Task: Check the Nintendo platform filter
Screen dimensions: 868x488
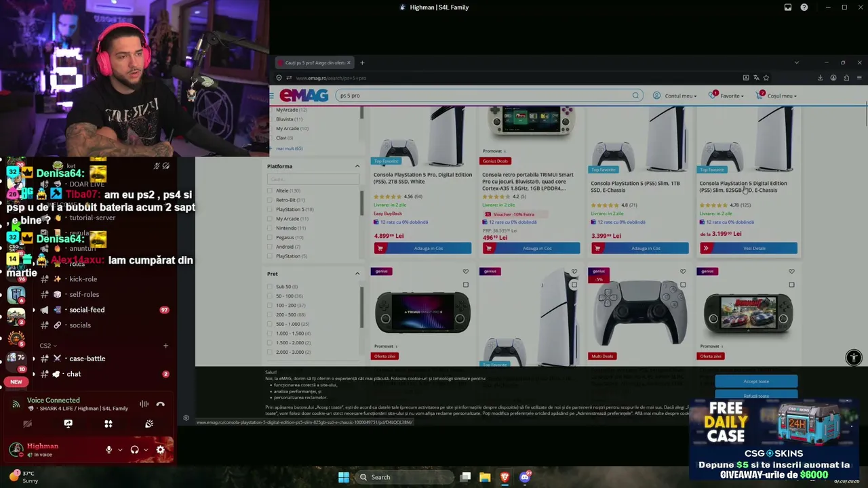Action: pyautogui.click(x=270, y=228)
